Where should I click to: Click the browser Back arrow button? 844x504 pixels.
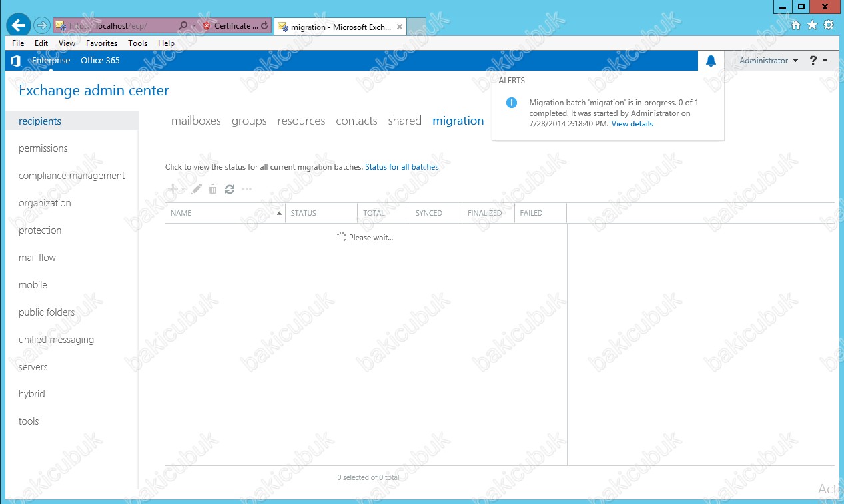19,25
